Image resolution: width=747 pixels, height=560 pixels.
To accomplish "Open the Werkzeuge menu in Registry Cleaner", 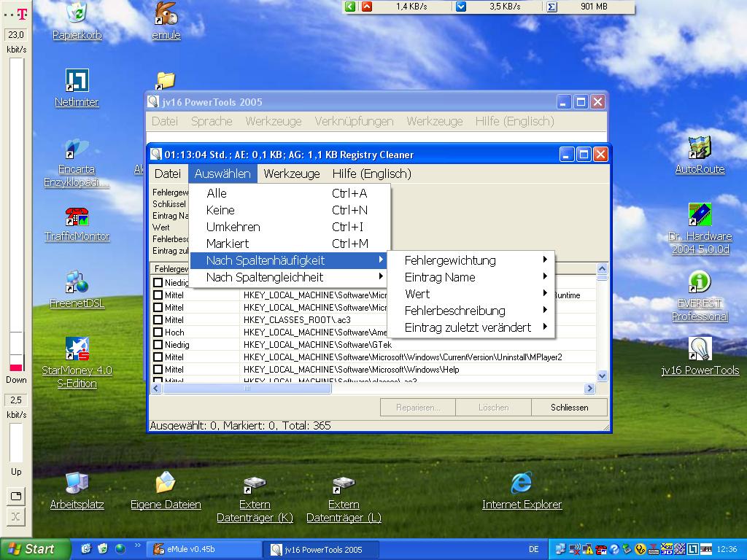I will [x=292, y=174].
